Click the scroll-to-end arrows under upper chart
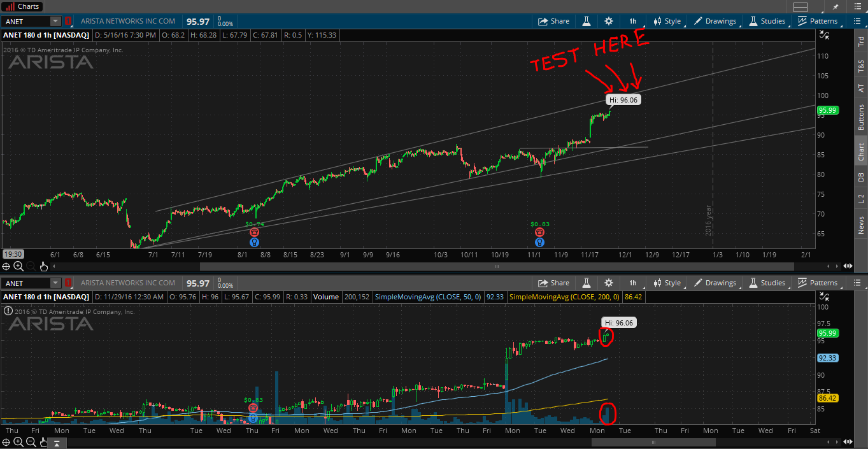 (x=848, y=266)
